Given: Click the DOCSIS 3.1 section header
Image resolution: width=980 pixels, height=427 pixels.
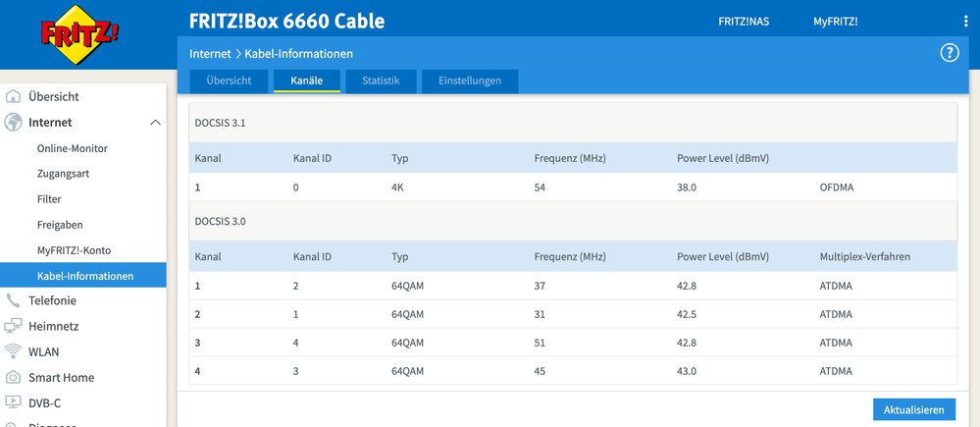Looking at the screenshot, I should 573,123.
